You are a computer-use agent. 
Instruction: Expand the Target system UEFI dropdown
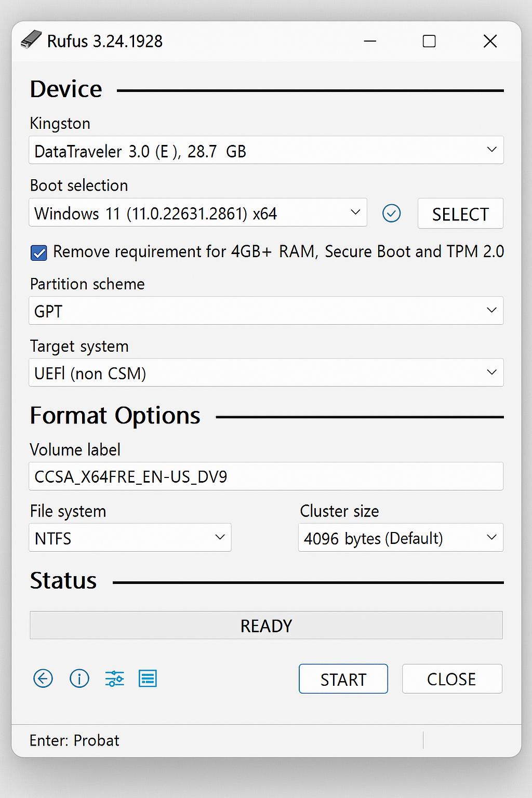pyautogui.click(x=266, y=373)
